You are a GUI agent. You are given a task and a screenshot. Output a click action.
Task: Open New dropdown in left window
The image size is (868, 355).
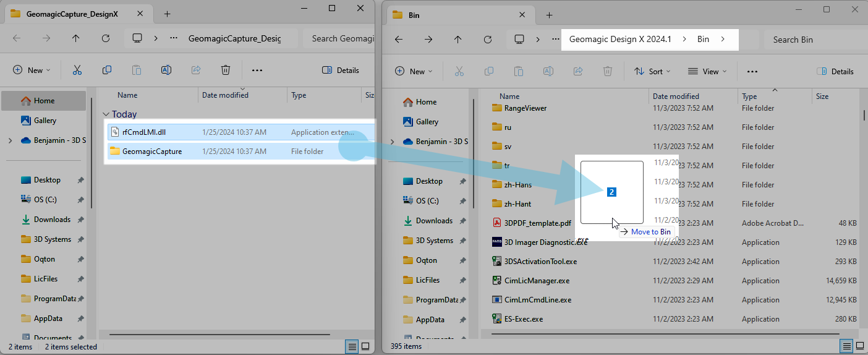(x=32, y=71)
